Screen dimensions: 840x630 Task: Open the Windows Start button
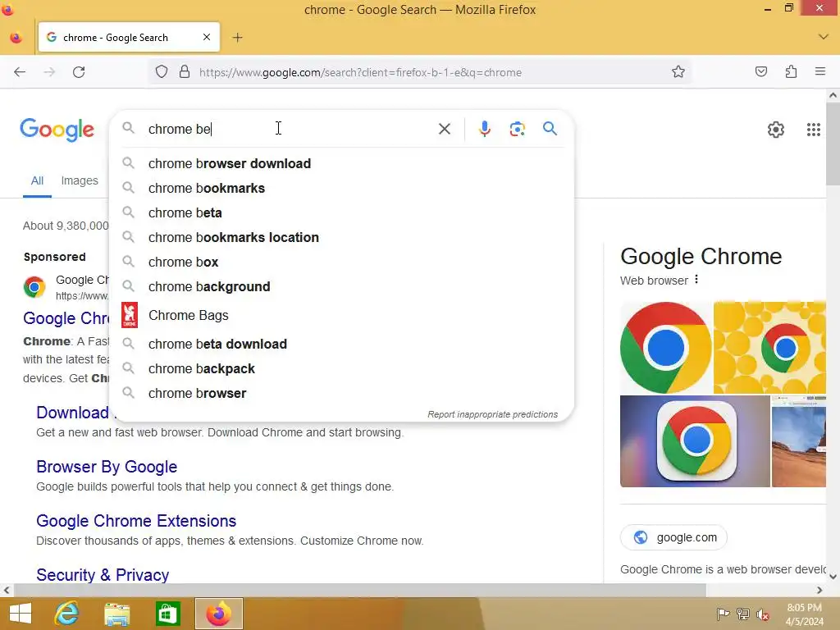pyautogui.click(x=21, y=614)
